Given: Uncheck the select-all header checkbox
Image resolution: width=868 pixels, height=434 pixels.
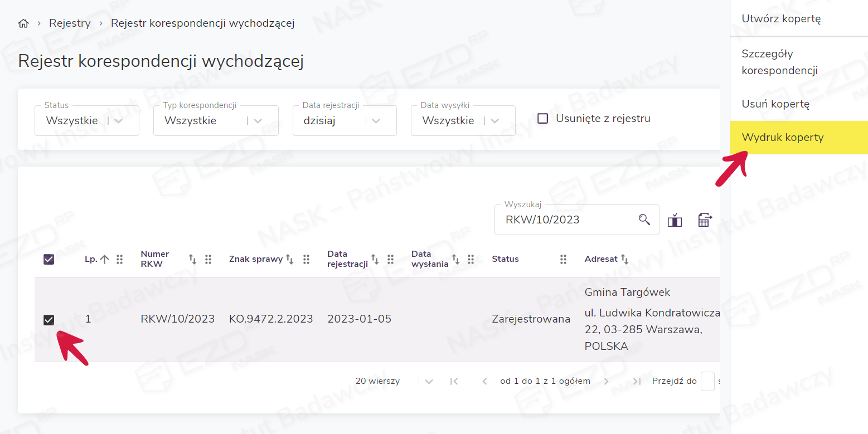Looking at the screenshot, I should pyautogui.click(x=49, y=259).
